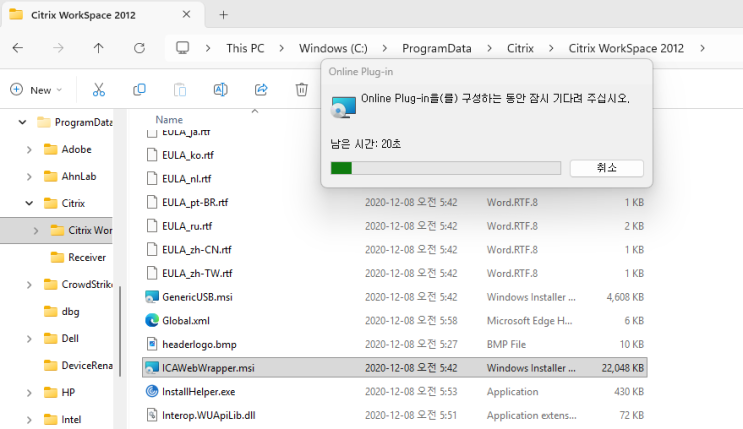This screenshot has height=429, width=743.
Task: Open a new Explorer tab with plus
Action: [224, 15]
